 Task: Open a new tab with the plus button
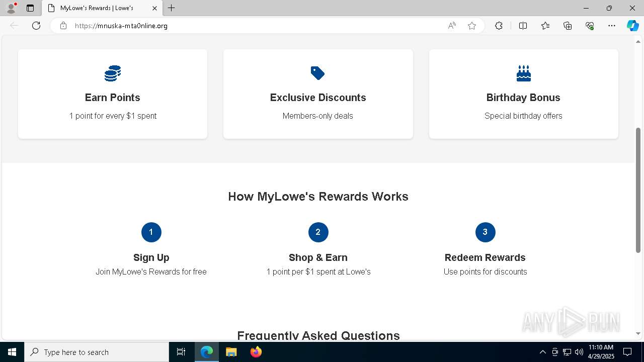pos(172,8)
